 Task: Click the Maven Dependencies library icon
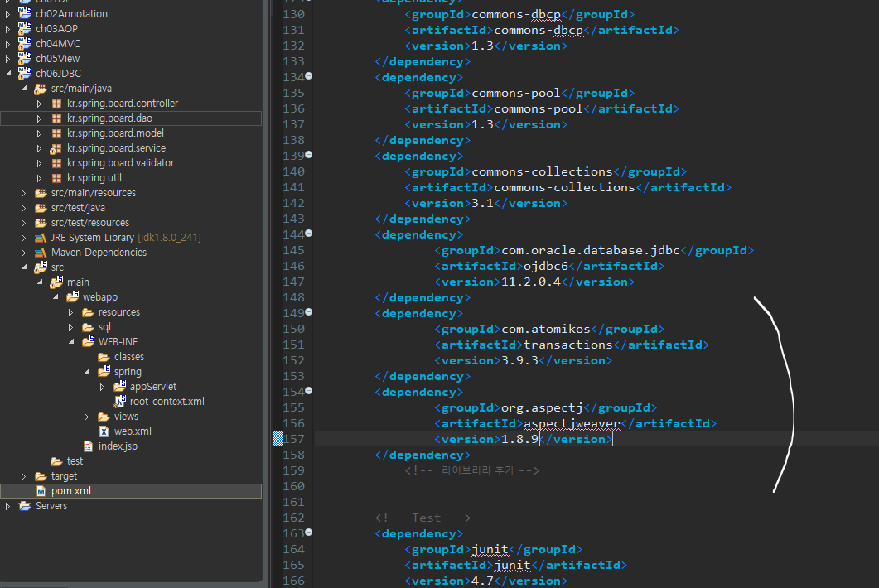coord(41,253)
